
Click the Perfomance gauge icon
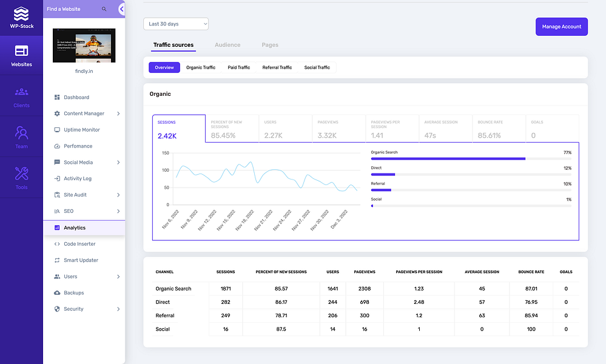[57, 146]
